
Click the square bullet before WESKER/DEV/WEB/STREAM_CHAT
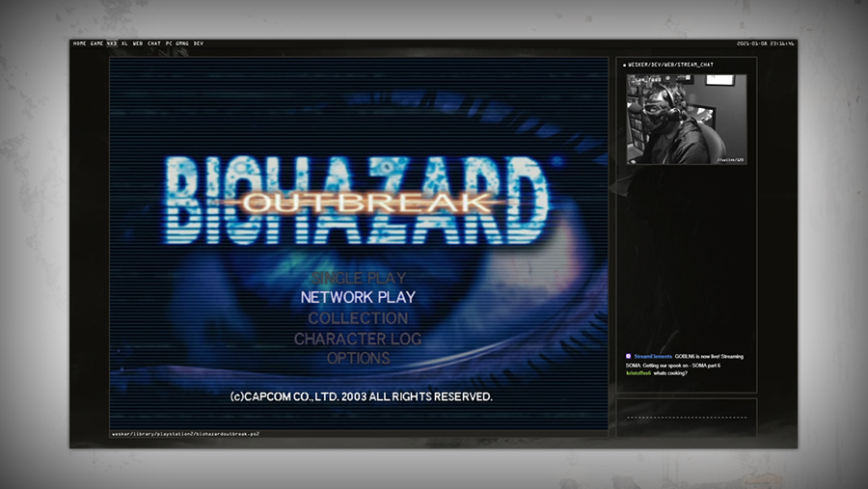624,66
